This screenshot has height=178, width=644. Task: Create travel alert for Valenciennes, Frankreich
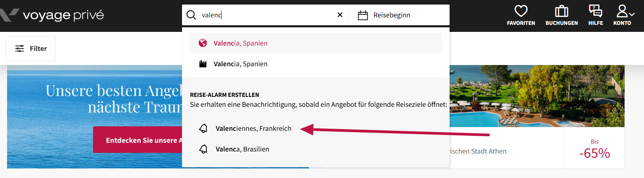tap(253, 129)
